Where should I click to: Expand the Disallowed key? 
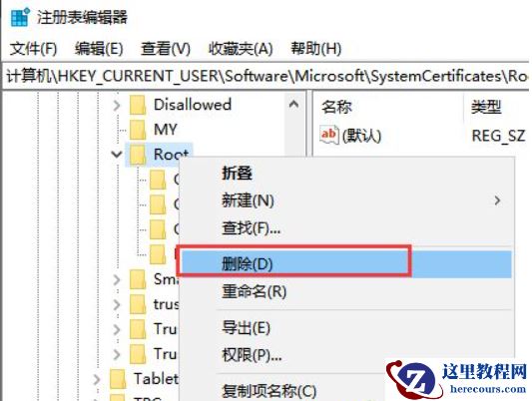coord(117,105)
